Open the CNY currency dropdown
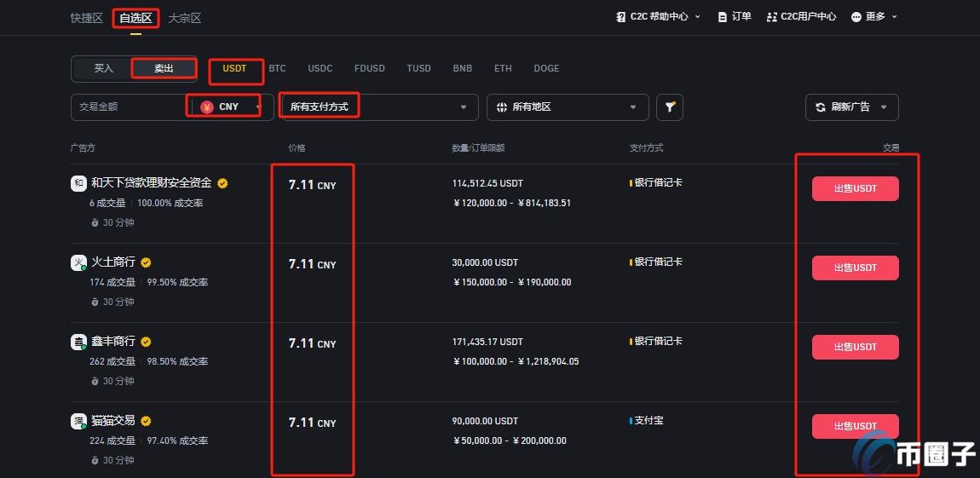The width and height of the screenshot is (980, 478). click(231, 107)
